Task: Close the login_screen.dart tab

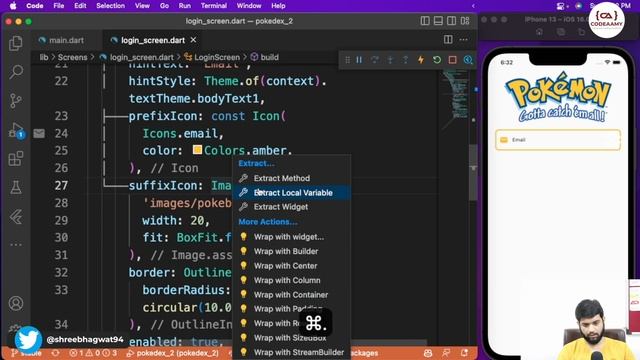Action: click(x=193, y=40)
